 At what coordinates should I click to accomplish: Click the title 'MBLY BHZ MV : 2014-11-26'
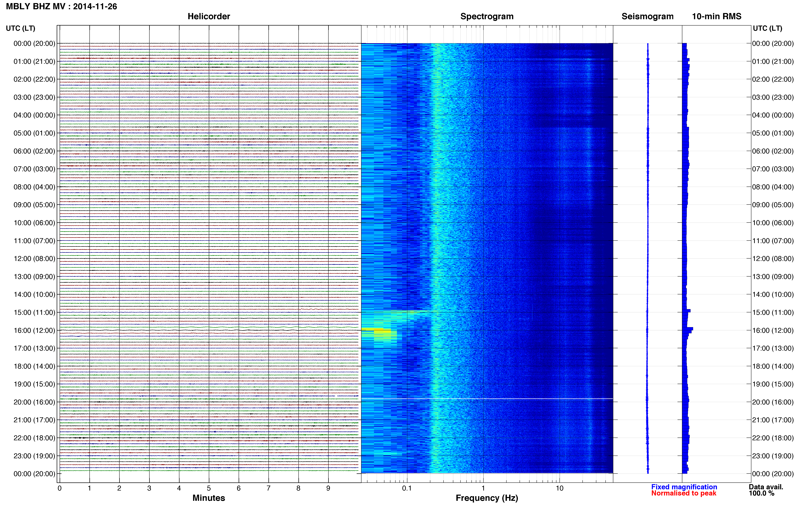click(61, 6)
